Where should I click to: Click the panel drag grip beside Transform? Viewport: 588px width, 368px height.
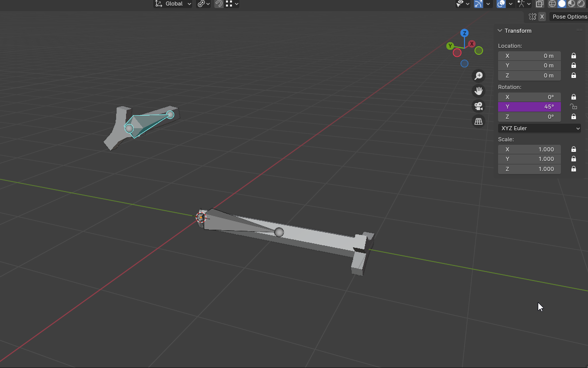coord(579,31)
